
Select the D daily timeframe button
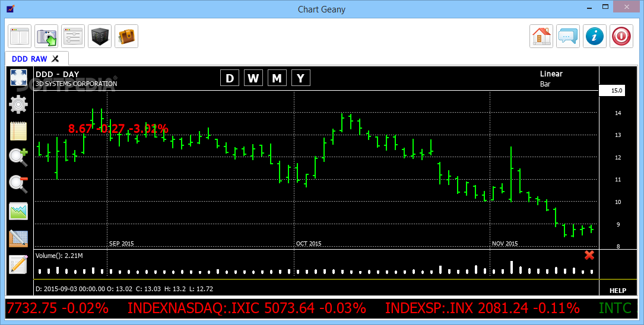(x=230, y=78)
